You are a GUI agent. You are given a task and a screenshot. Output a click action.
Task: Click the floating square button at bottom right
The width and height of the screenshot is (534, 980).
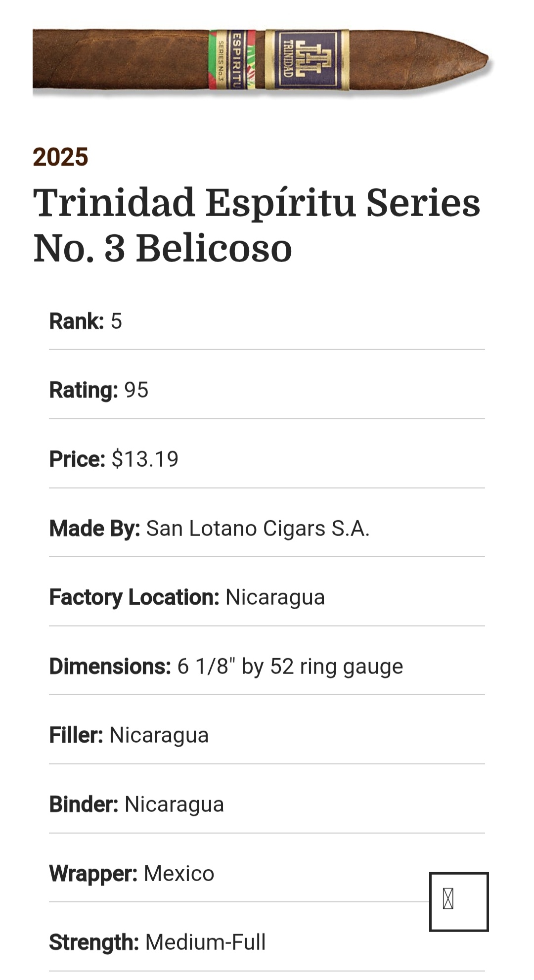pyautogui.click(x=458, y=901)
